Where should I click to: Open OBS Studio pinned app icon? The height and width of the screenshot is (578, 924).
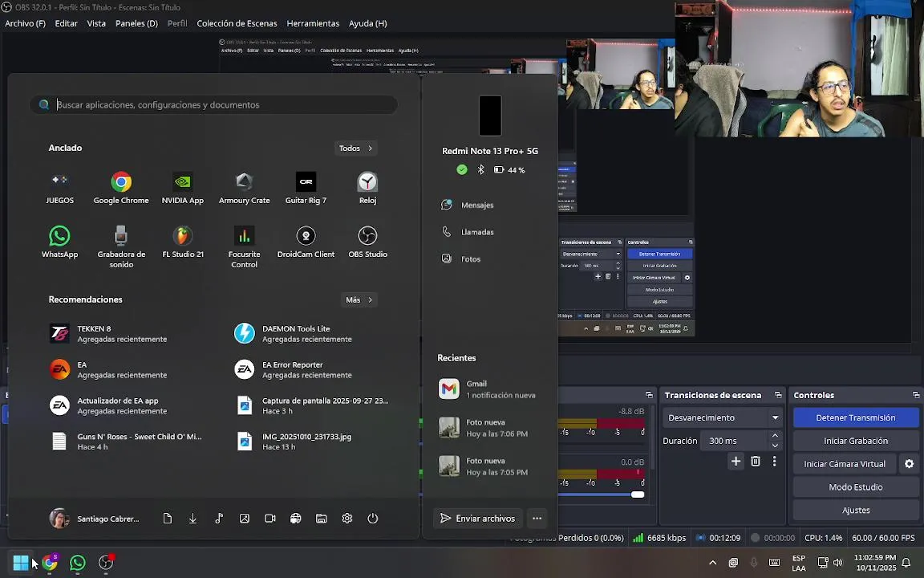367,242
